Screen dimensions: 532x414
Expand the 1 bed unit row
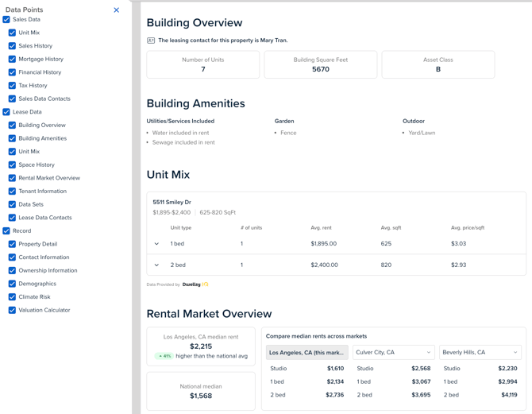(x=156, y=244)
